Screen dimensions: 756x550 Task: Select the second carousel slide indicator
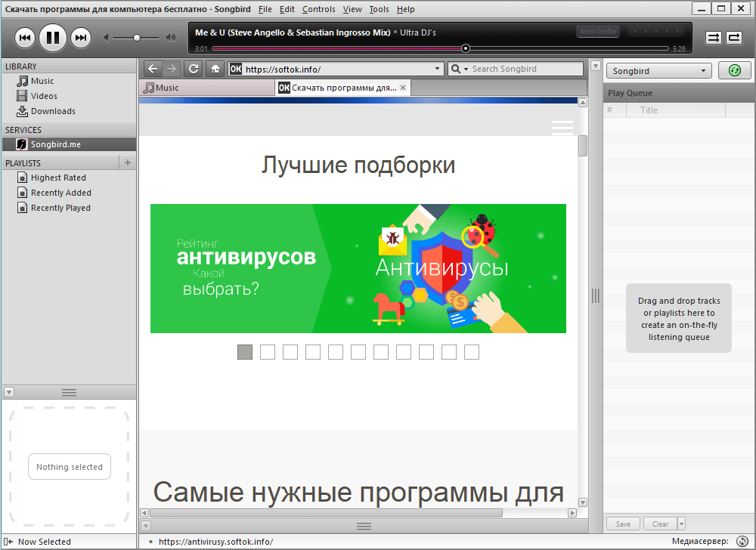268,352
